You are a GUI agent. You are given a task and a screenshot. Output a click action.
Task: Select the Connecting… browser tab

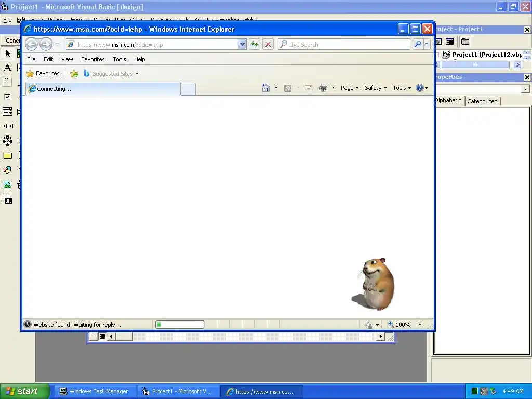(x=103, y=89)
